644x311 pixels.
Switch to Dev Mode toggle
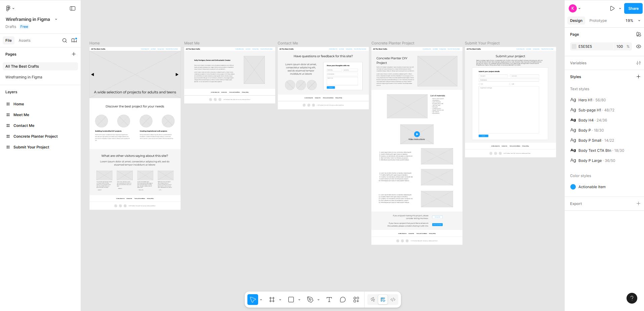pos(393,300)
